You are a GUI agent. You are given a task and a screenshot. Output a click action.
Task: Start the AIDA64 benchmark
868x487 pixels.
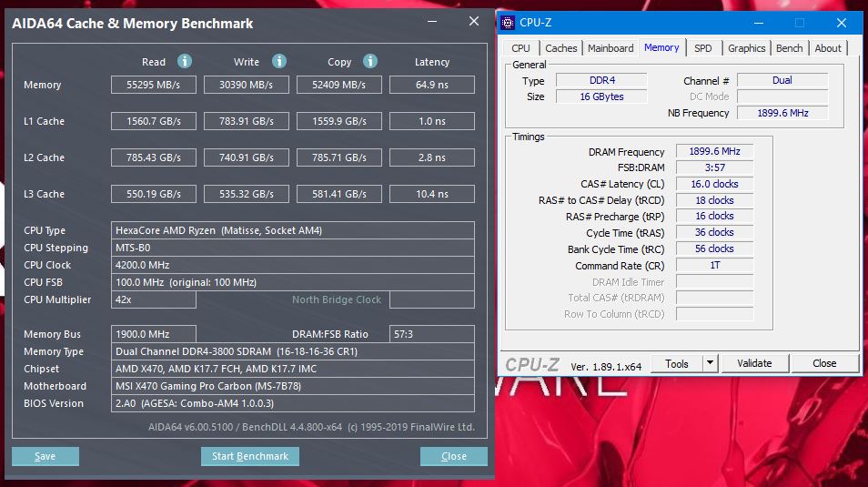(x=250, y=456)
